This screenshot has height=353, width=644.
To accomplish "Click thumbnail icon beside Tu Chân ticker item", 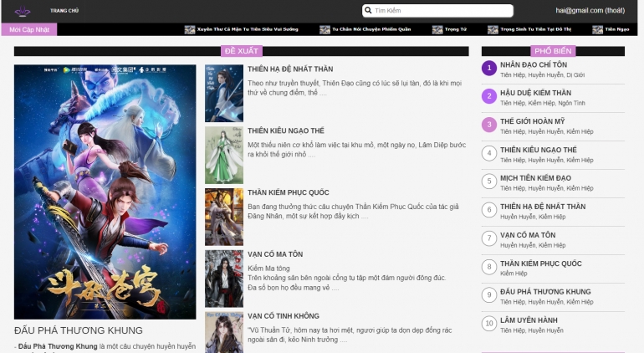I will (x=325, y=29).
